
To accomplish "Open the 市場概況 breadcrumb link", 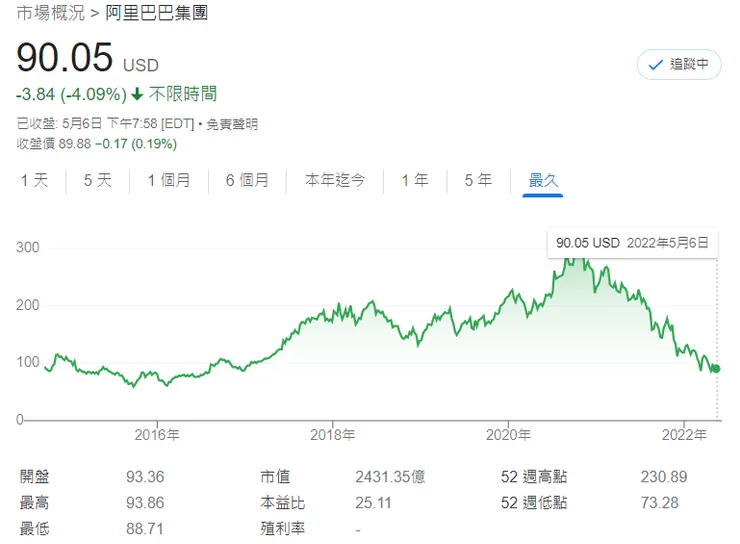I will coord(50,13).
